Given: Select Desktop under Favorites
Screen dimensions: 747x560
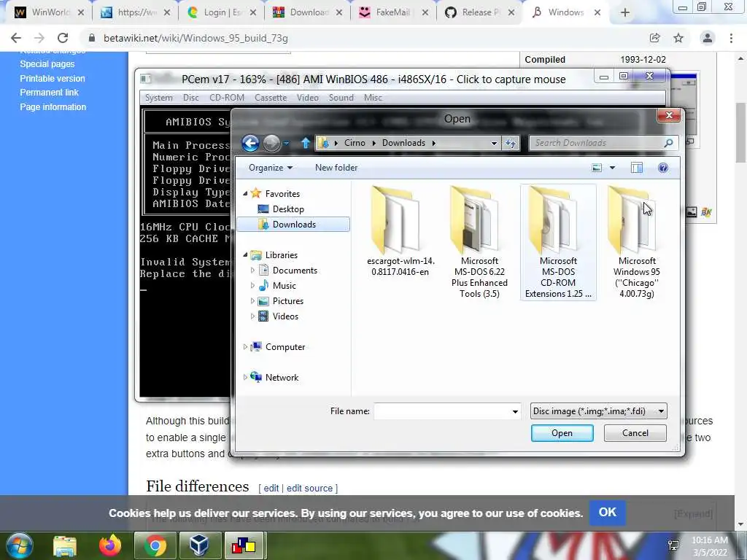Looking at the screenshot, I should (x=287, y=209).
